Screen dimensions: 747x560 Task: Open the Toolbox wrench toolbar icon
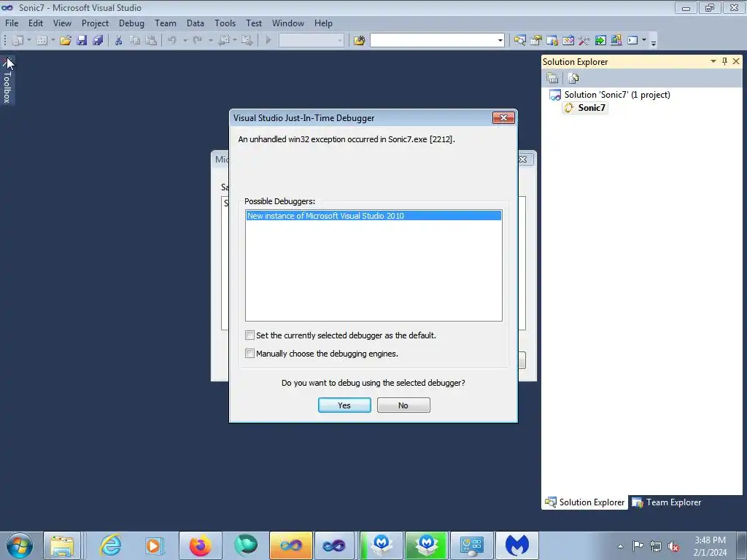coord(584,41)
